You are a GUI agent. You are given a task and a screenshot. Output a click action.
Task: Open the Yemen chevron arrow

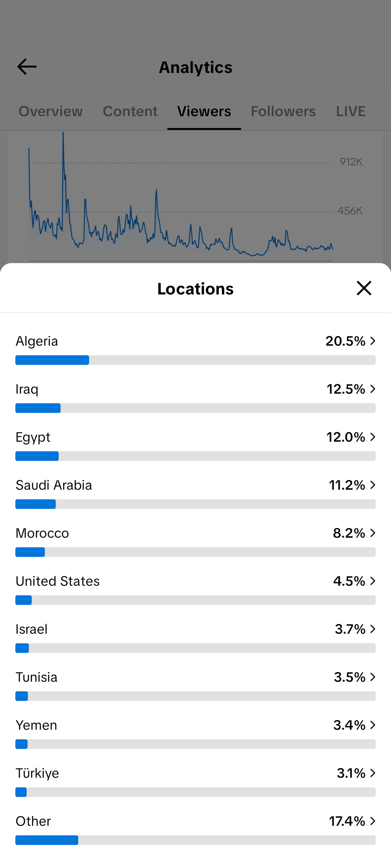pos(372,725)
